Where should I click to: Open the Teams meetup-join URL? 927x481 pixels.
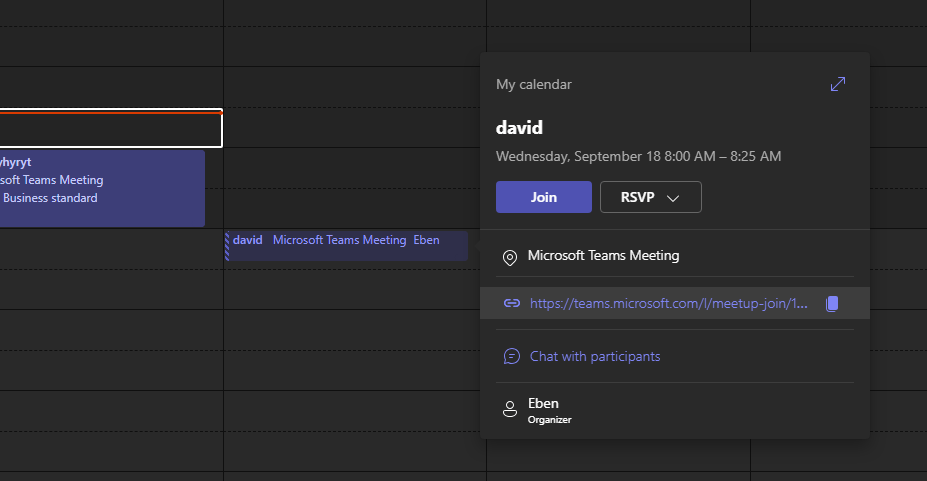point(668,303)
